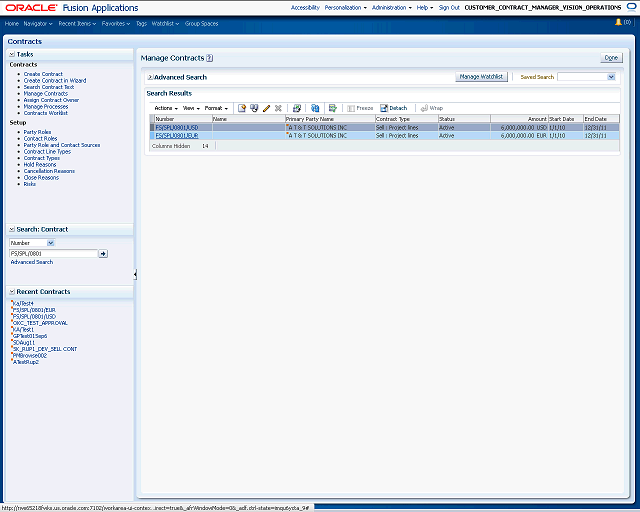Click the Group Spaces link
Screen dimensions: 640x512
pos(201,24)
